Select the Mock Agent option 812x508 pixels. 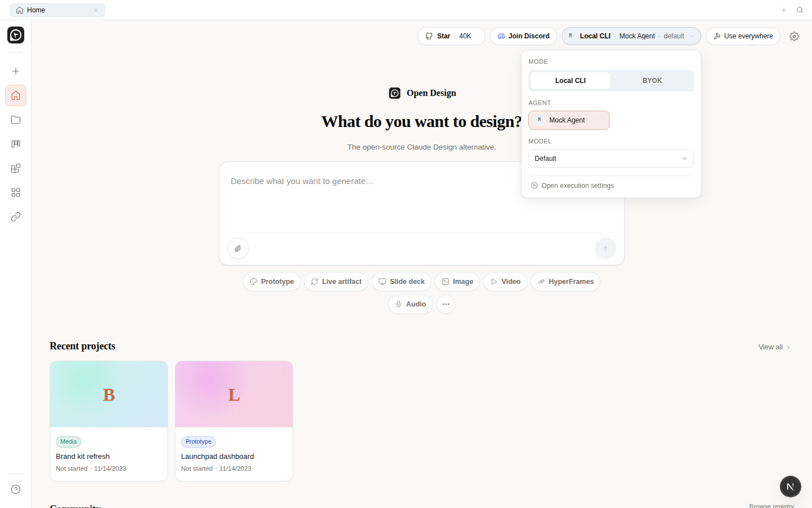tap(569, 120)
